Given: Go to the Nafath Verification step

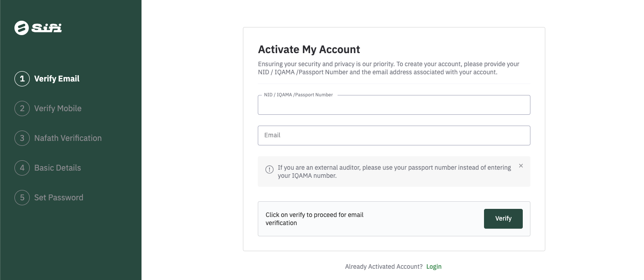Looking at the screenshot, I should 68,138.
